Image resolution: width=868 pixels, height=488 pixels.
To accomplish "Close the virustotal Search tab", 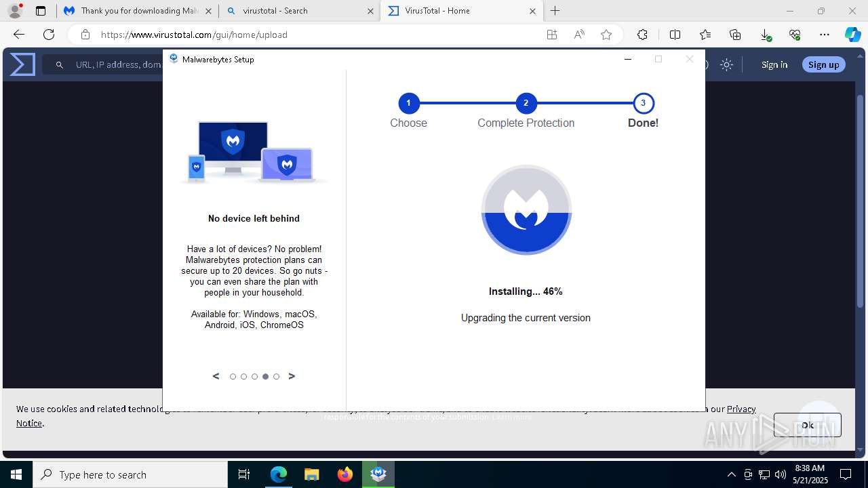I will tap(370, 11).
